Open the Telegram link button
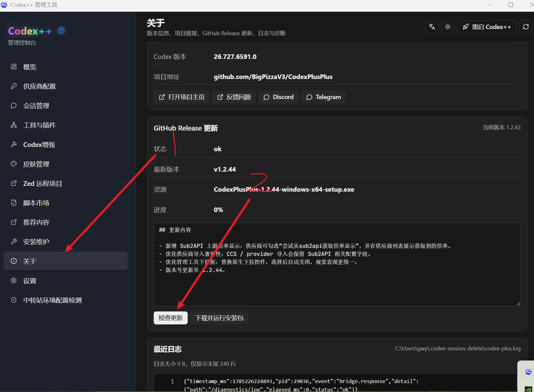534x392 pixels. 323,97
